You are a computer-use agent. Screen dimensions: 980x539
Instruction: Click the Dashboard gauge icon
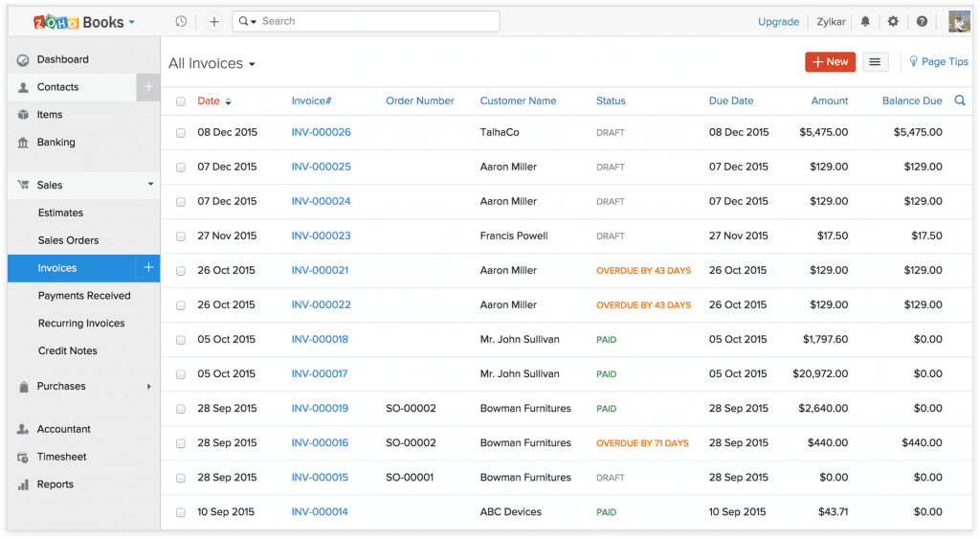pyautogui.click(x=23, y=60)
